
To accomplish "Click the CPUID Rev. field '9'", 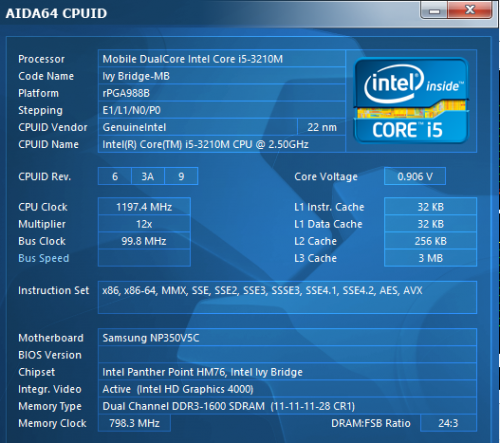I will coord(181,176).
